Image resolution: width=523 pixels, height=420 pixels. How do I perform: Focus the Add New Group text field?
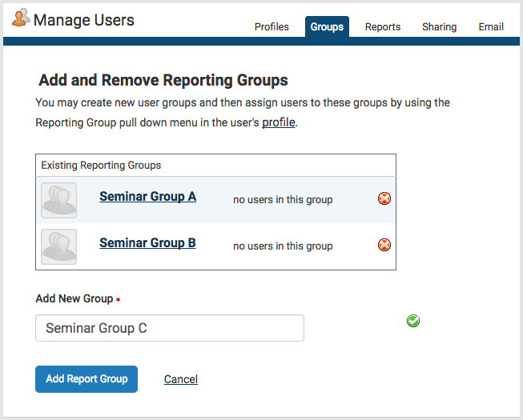click(x=170, y=328)
